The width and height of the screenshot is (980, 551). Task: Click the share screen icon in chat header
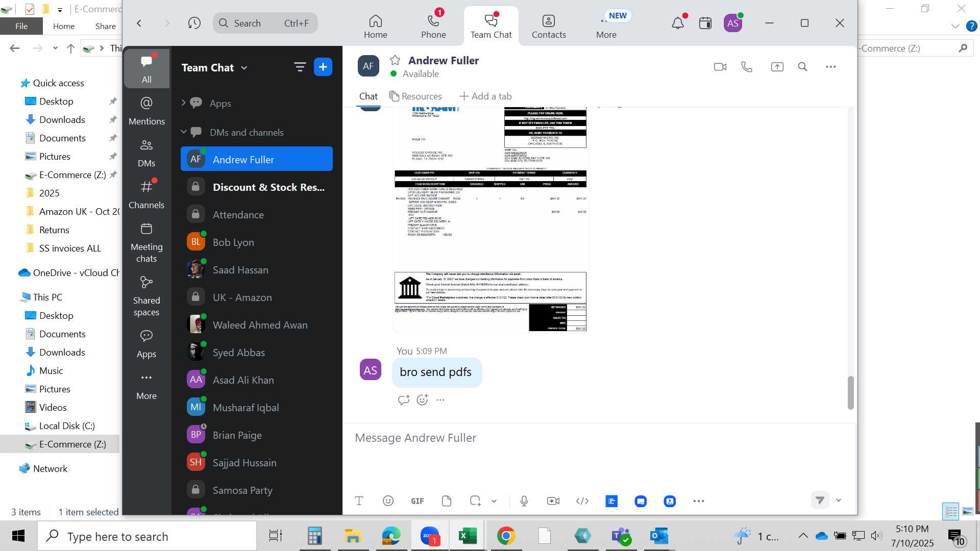(x=777, y=67)
